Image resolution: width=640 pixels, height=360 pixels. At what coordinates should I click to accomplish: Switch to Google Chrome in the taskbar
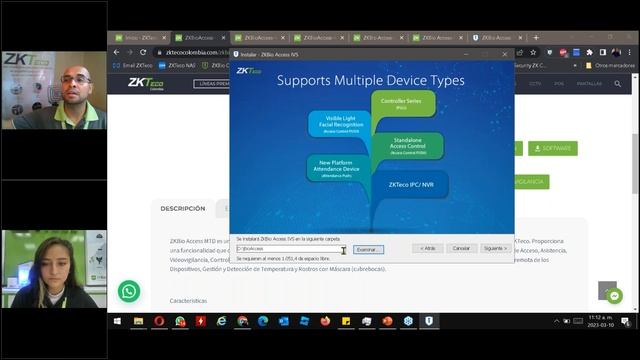[242, 321]
